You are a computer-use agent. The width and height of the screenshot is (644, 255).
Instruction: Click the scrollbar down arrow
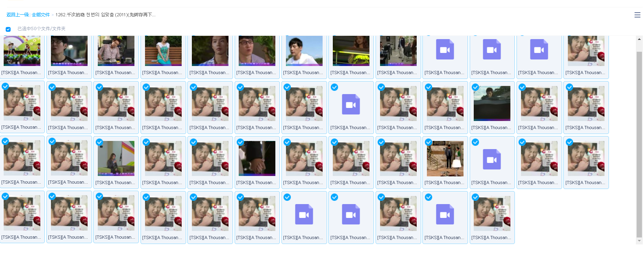coord(639,241)
